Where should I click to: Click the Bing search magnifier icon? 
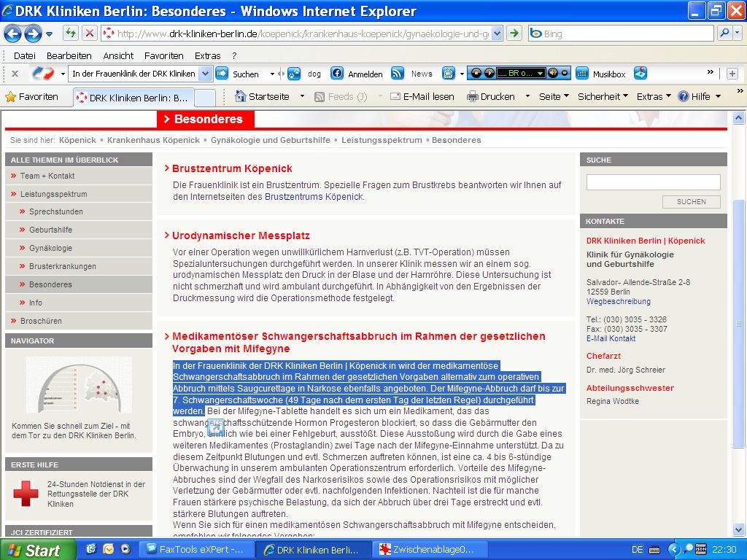click(724, 33)
